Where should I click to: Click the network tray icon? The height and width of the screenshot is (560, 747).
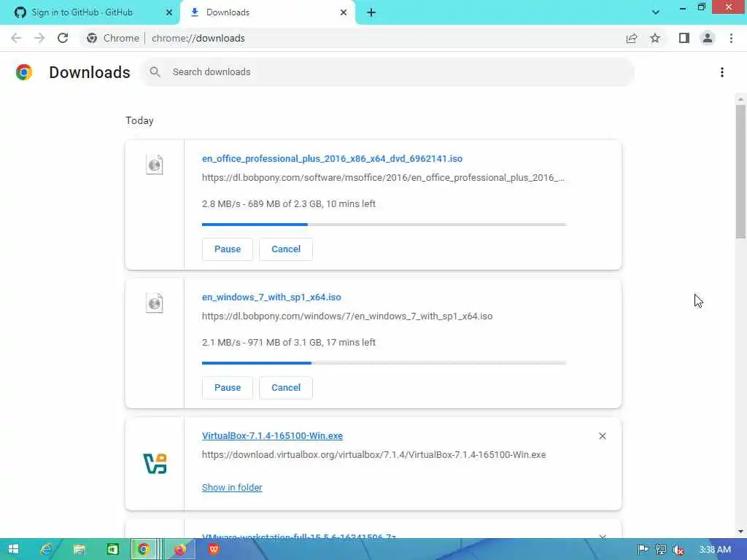click(x=660, y=550)
